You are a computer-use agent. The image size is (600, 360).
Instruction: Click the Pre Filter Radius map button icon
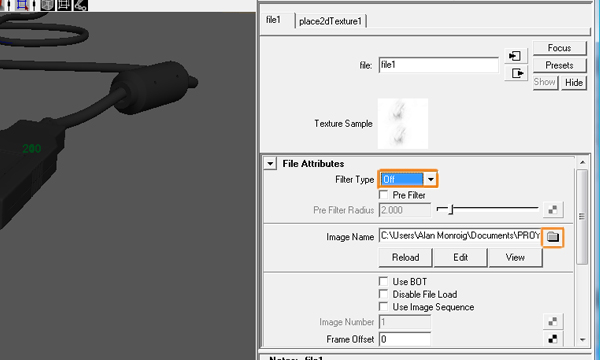[x=553, y=210]
